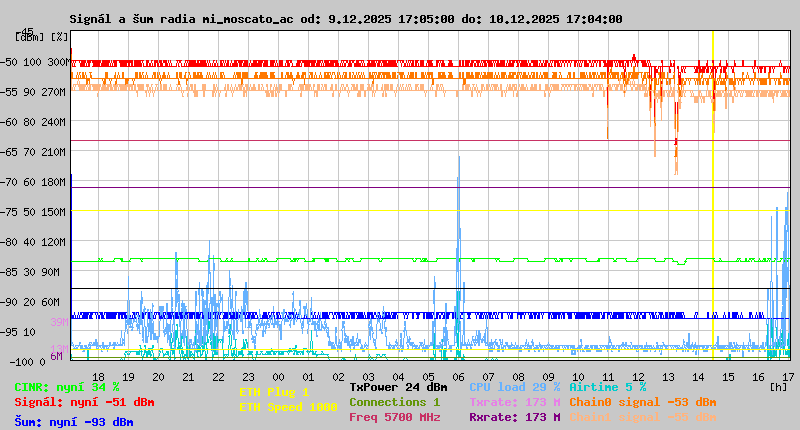Click the '04' hour label on x-axis

click(x=398, y=377)
